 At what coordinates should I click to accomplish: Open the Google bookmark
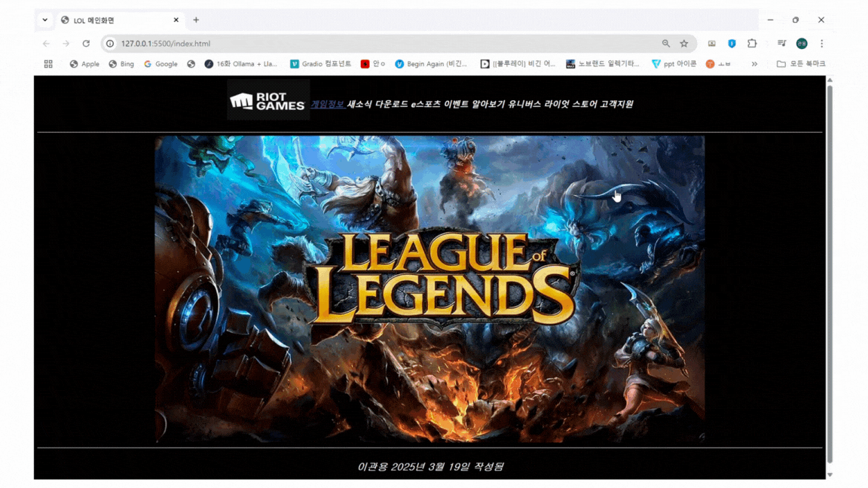pos(160,64)
